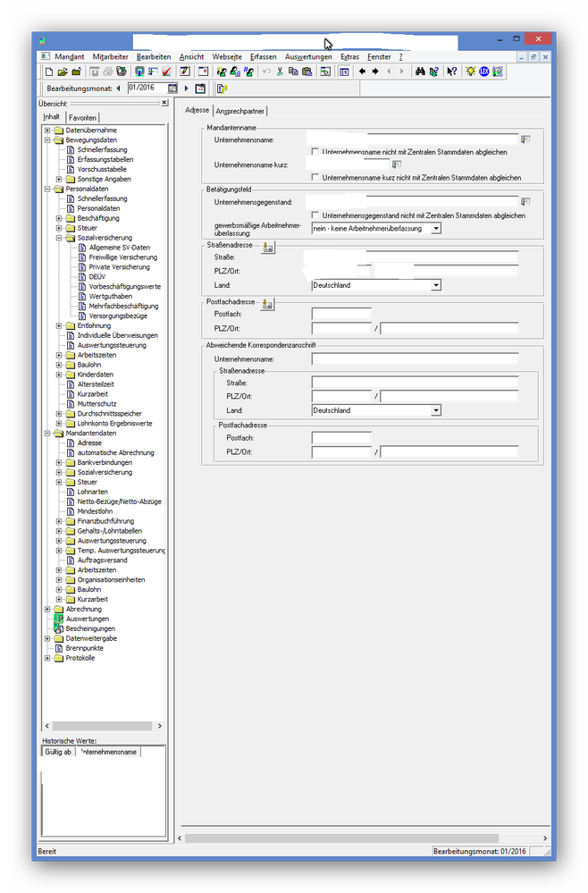Check 'Unternehmensname kurz nicht mit Zentralen Stammdaten abgleichen'
The height and width of the screenshot is (893, 588).
[x=315, y=178]
